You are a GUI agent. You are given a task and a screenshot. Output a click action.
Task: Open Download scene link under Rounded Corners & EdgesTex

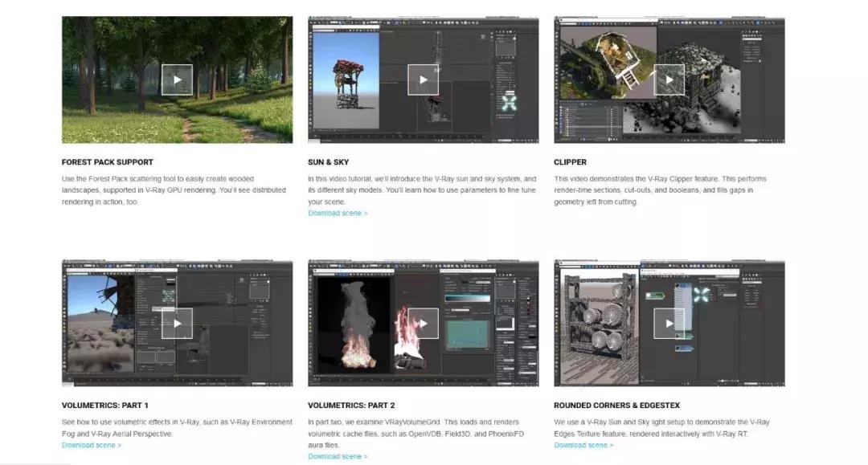point(583,445)
